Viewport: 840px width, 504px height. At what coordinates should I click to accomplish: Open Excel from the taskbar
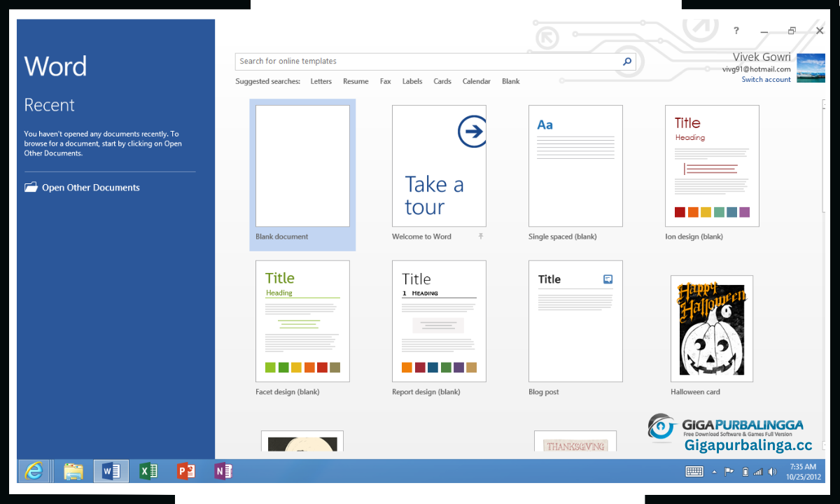coord(148,471)
